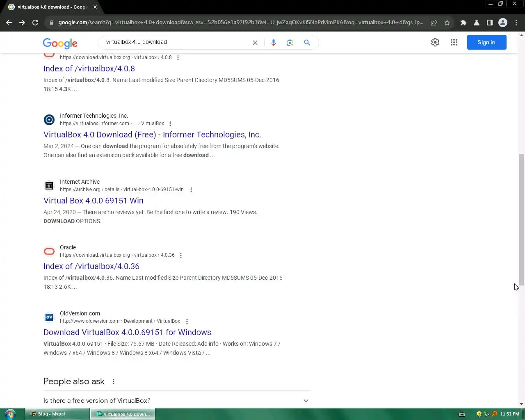Click the 'Internet Archive' site name

pyautogui.click(x=80, y=182)
